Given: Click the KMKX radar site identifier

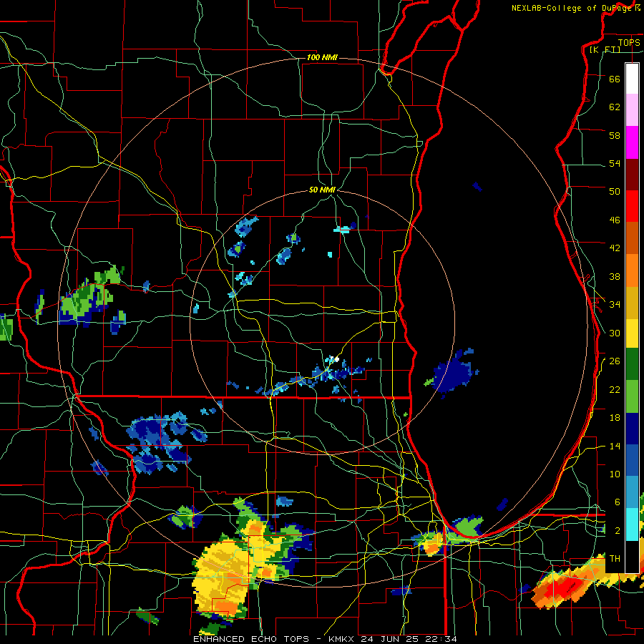Looking at the screenshot, I should pyautogui.click(x=343, y=639).
